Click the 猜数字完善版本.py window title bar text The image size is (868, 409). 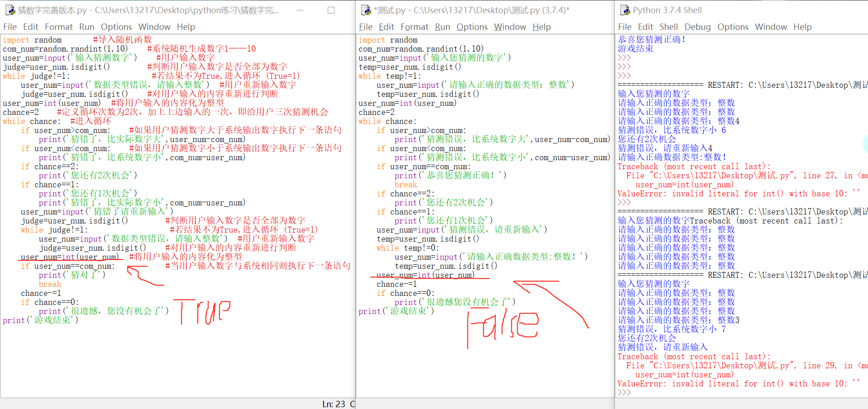(148, 10)
